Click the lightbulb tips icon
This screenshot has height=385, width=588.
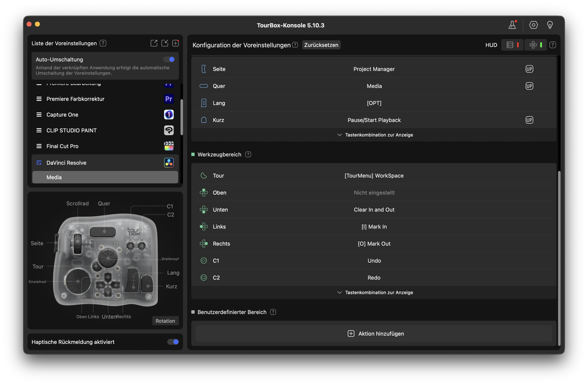point(550,25)
